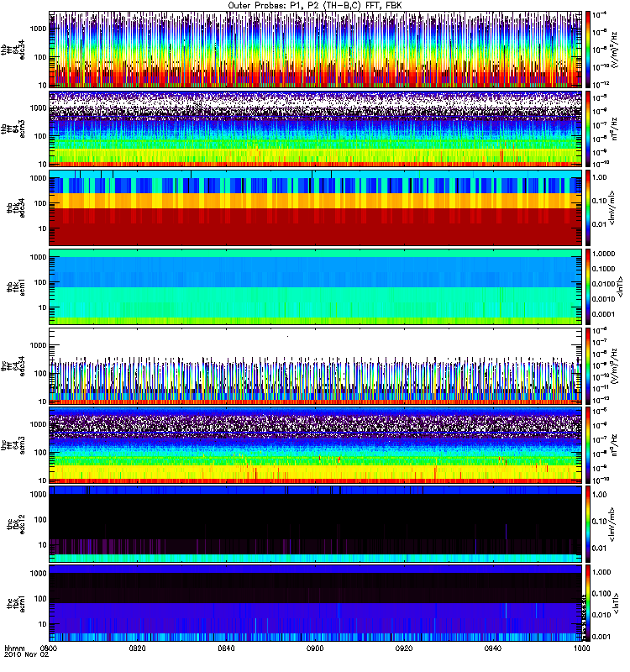
Task: Click the thc fff 64 scm3 spectrogram panel
Action: pyautogui.click(x=316, y=445)
